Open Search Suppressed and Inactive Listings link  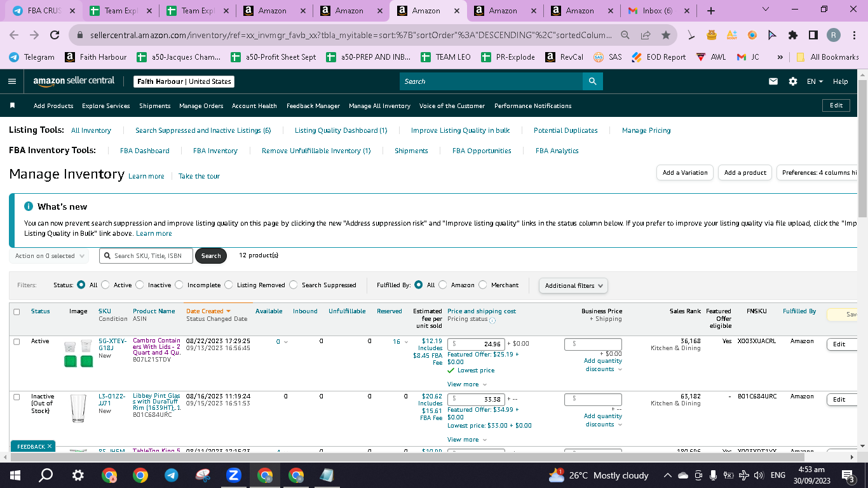[x=203, y=130]
